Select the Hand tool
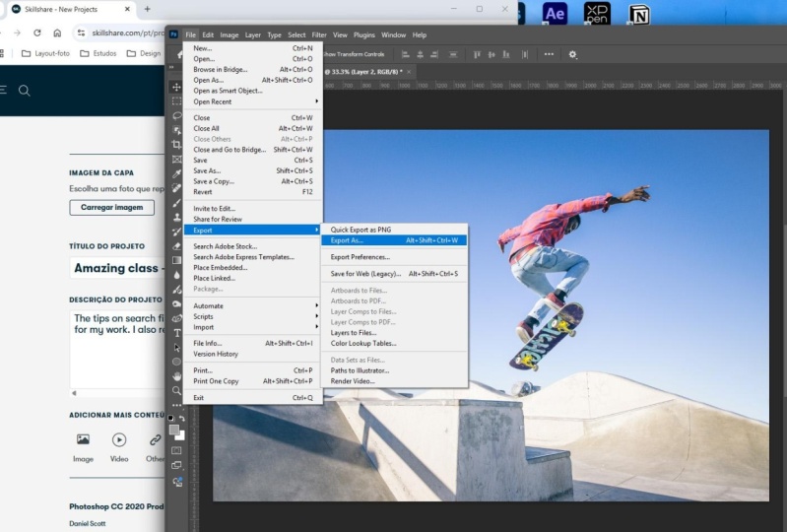 pyautogui.click(x=176, y=376)
